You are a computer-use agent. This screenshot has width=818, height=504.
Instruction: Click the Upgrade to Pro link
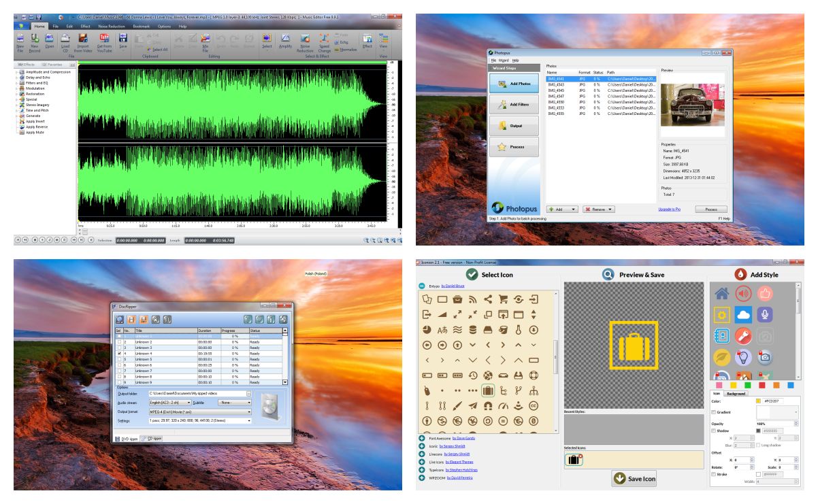669,209
